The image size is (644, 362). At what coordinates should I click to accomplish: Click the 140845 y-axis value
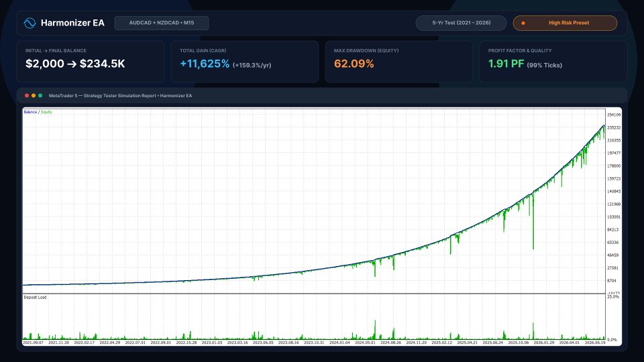point(614,191)
